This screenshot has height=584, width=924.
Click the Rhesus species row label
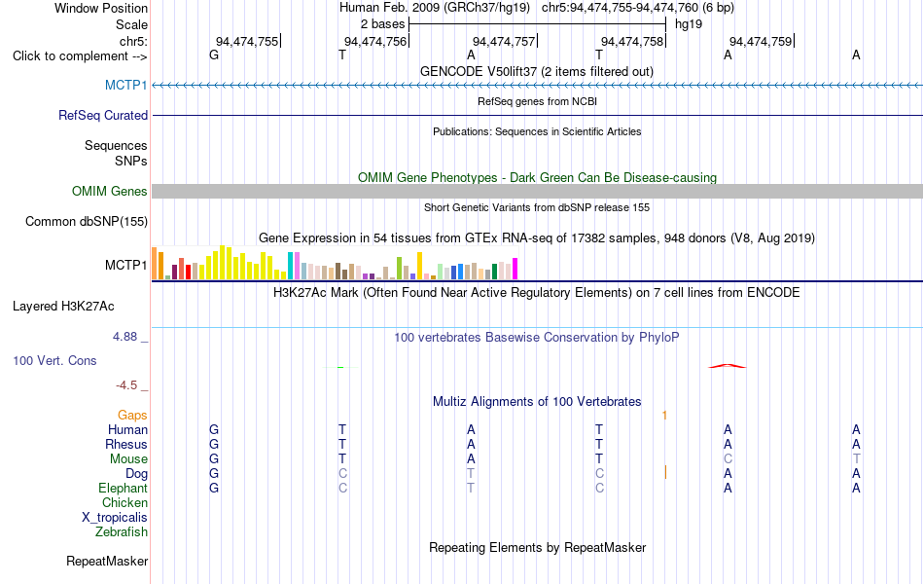coord(126,444)
